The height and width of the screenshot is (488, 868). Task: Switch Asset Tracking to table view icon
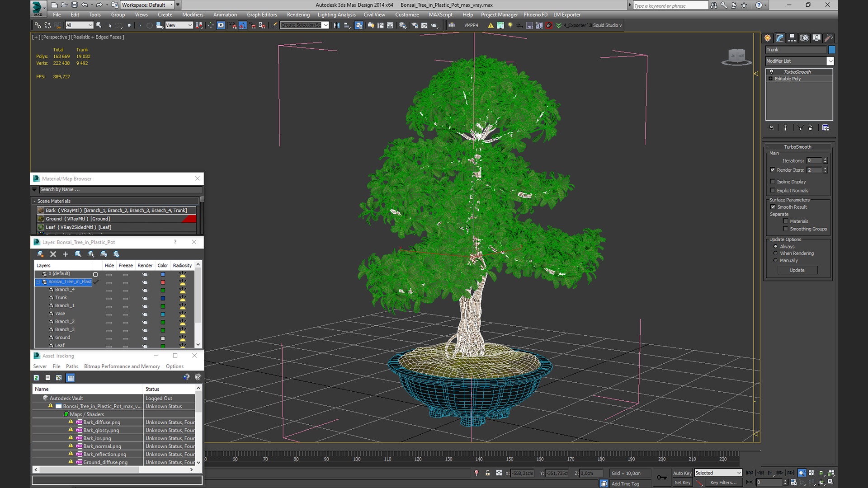71,378
